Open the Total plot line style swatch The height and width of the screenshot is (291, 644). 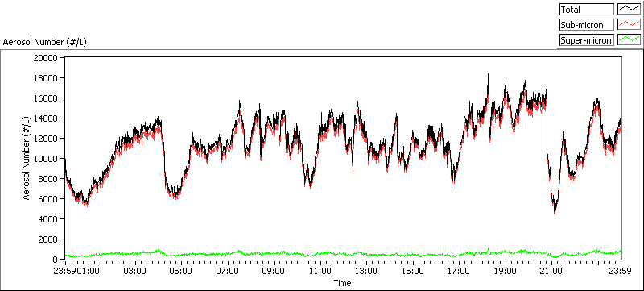(629, 10)
